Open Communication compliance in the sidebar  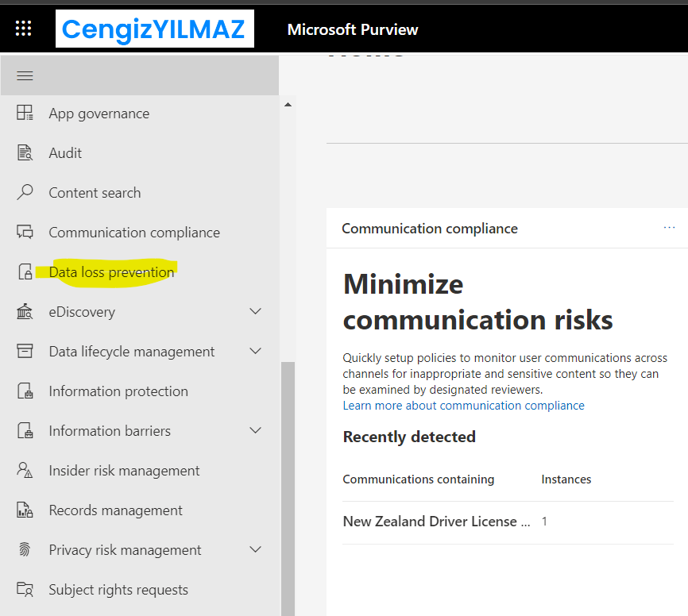(x=133, y=233)
